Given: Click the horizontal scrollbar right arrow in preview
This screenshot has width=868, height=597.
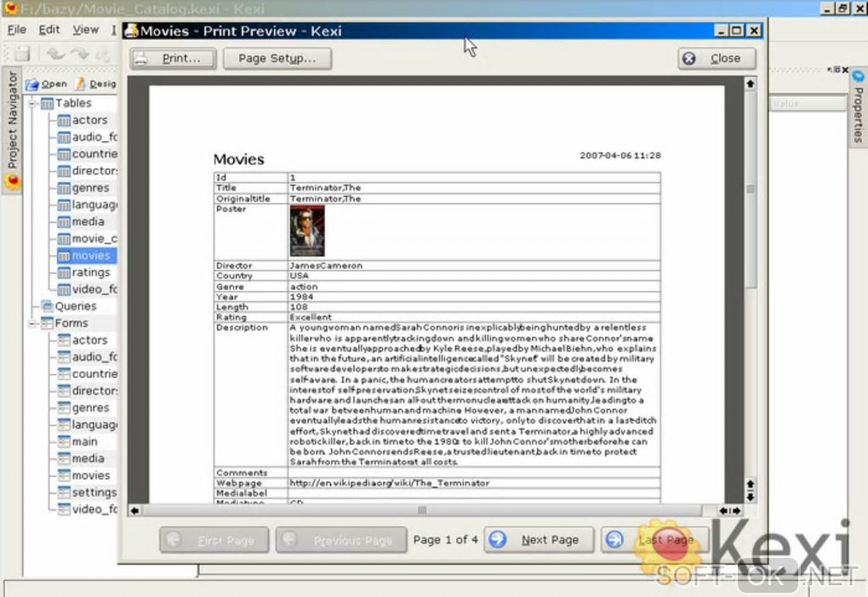Looking at the screenshot, I should pyautogui.click(x=737, y=511).
